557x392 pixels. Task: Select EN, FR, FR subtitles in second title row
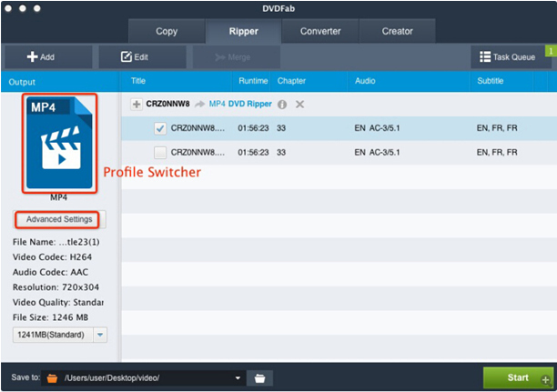pyautogui.click(x=497, y=153)
